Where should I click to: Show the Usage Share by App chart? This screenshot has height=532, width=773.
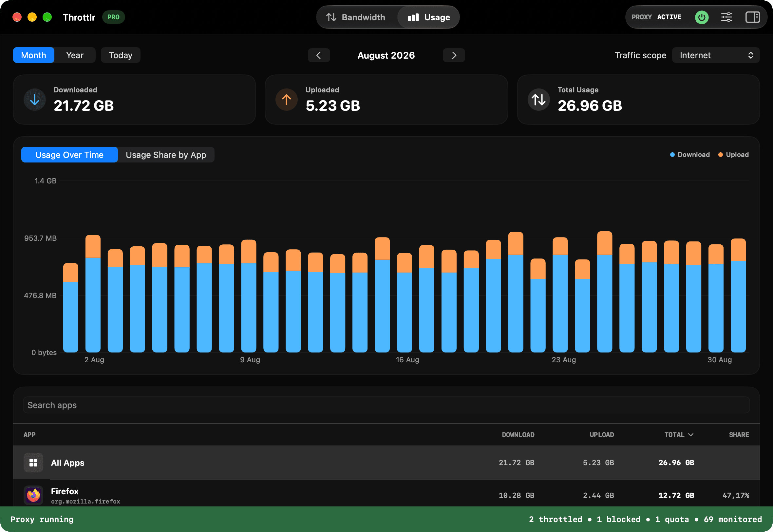click(x=166, y=155)
